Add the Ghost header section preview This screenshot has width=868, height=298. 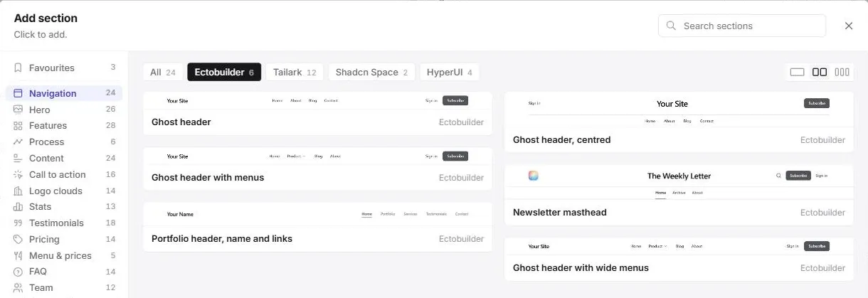point(317,100)
